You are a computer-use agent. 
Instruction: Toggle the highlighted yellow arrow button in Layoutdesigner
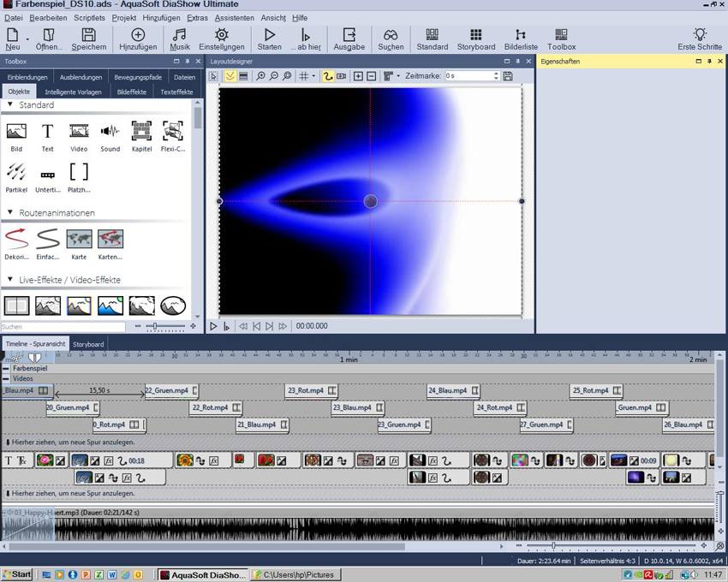click(230, 76)
